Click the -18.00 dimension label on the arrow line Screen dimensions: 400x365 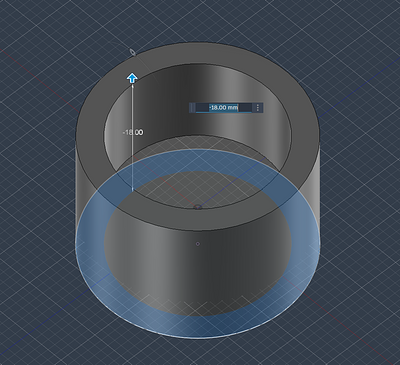[133, 132]
